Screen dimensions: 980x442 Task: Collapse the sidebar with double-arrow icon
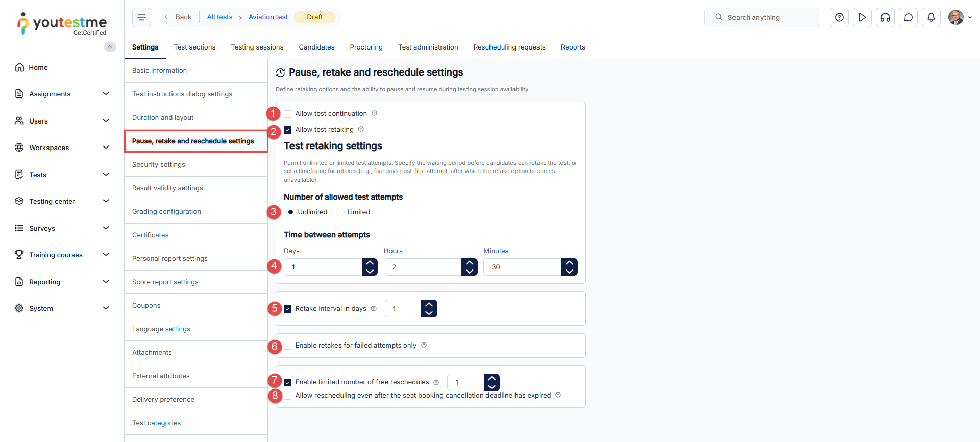[110, 47]
